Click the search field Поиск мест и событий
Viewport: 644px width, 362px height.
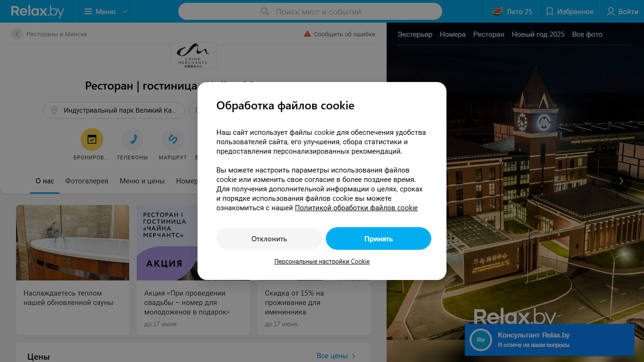click(x=310, y=11)
